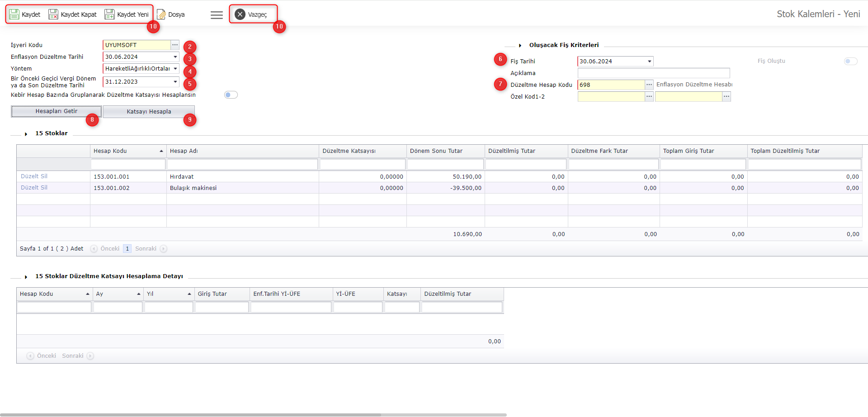Click Giriş Tutar filter box in detail grid
The image size is (868, 417).
click(222, 307)
